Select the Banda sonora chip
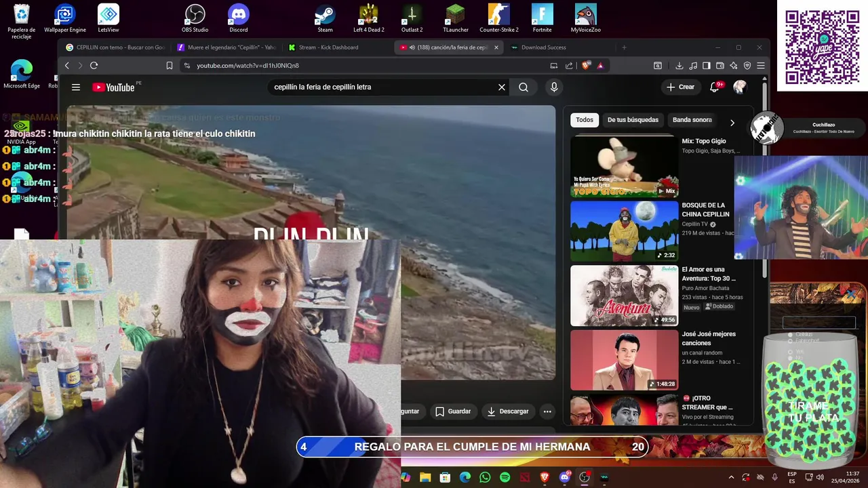 [x=692, y=120]
